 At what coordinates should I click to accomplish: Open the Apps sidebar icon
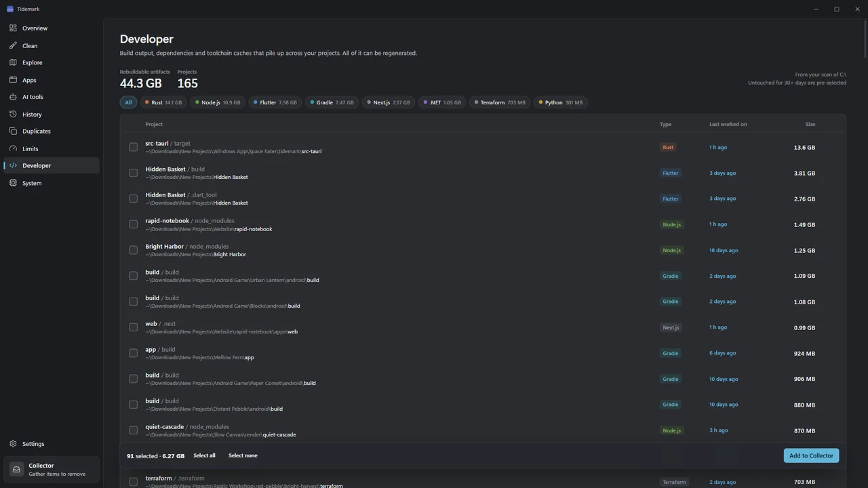click(13, 80)
